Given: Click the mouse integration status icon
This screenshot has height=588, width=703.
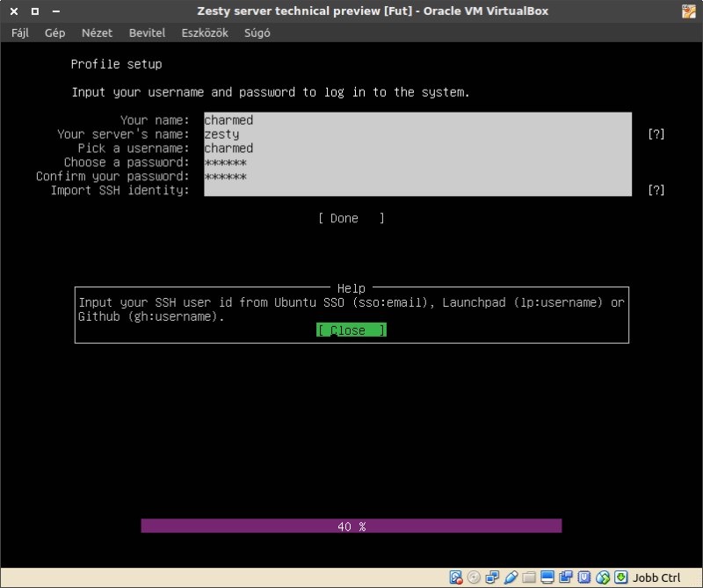Looking at the screenshot, I should [603, 577].
